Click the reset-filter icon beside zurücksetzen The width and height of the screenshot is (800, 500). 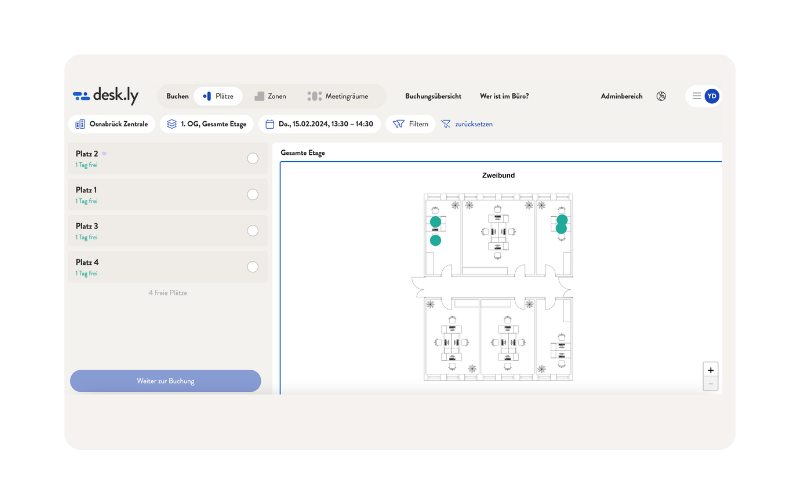446,124
